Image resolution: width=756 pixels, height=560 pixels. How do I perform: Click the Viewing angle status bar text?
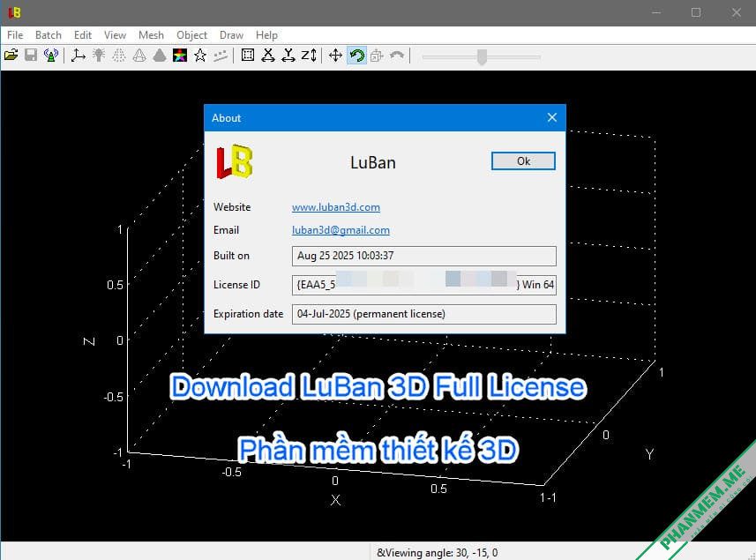click(438, 553)
